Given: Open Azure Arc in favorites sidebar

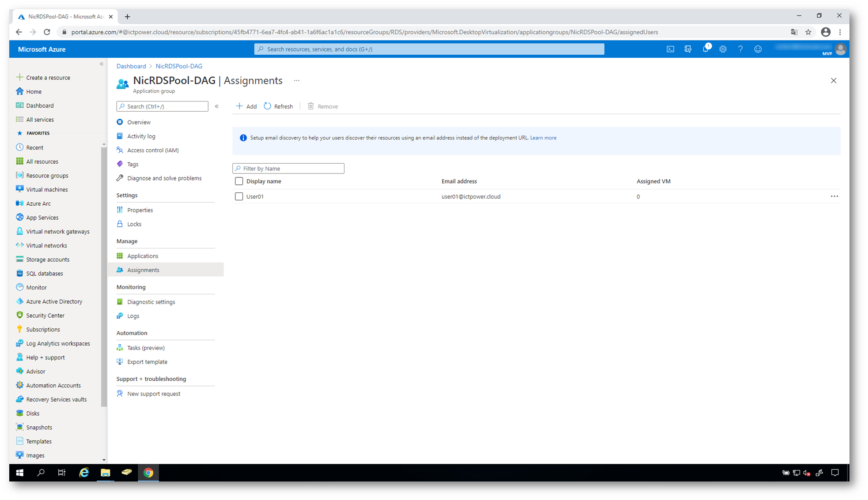Looking at the screenshot, I should click(38, 203).
